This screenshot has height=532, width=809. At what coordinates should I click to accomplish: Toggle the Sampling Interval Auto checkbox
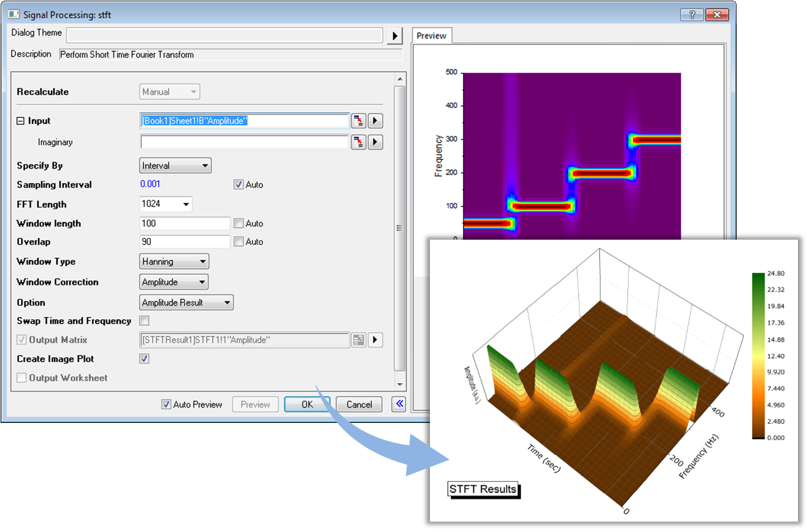click(239, 184)
